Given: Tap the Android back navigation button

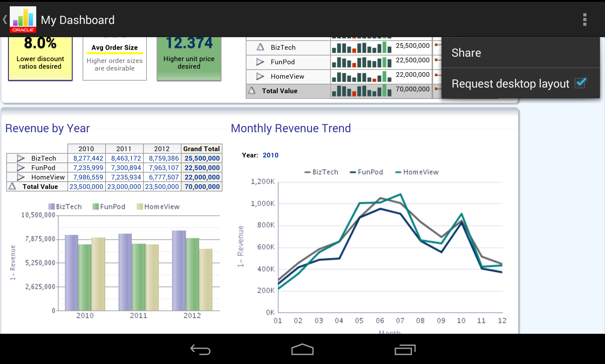Looking at the screenshot, I should (x=200, y=350).
